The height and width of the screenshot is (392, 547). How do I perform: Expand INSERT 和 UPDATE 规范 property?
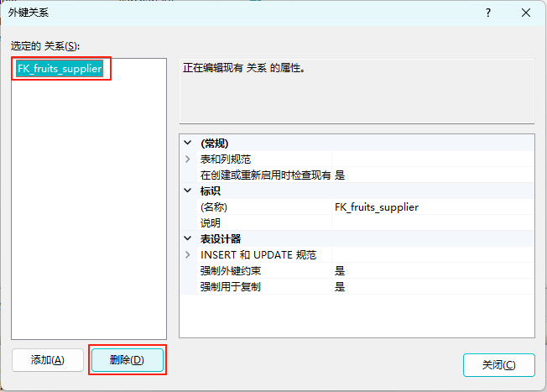tap(188, 255)
